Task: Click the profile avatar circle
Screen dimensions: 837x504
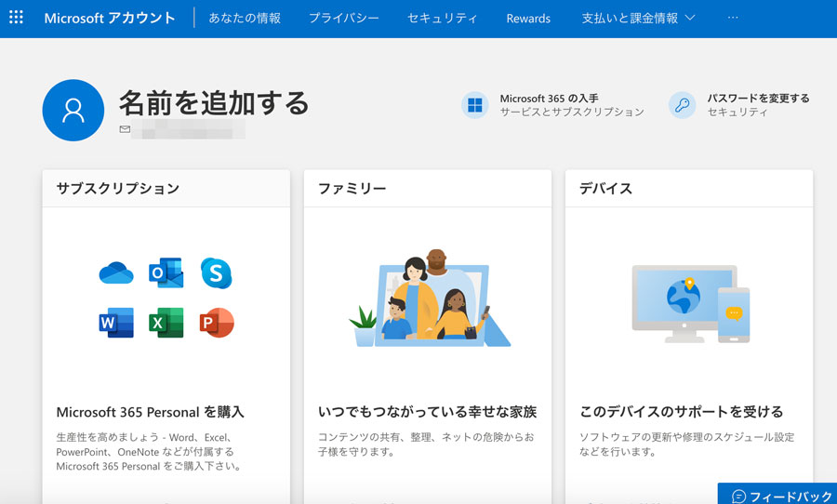Action: pyautogui.click(x=73, y=111)
